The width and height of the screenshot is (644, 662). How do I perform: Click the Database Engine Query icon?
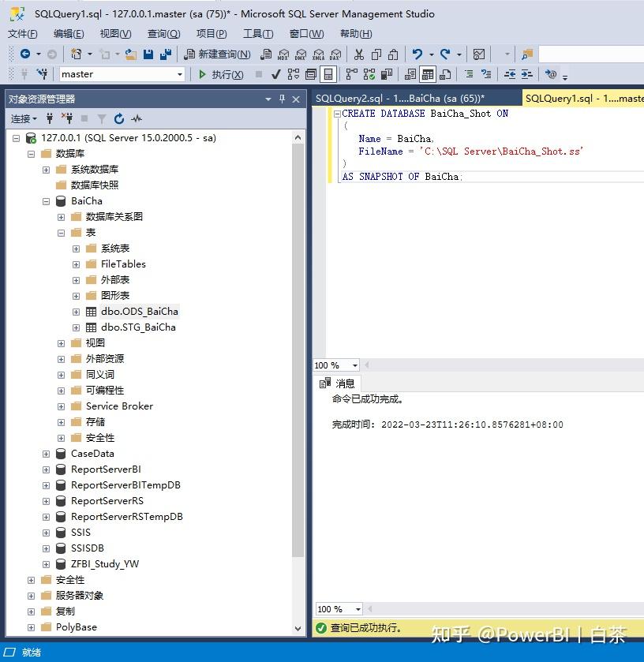[266, 54]
